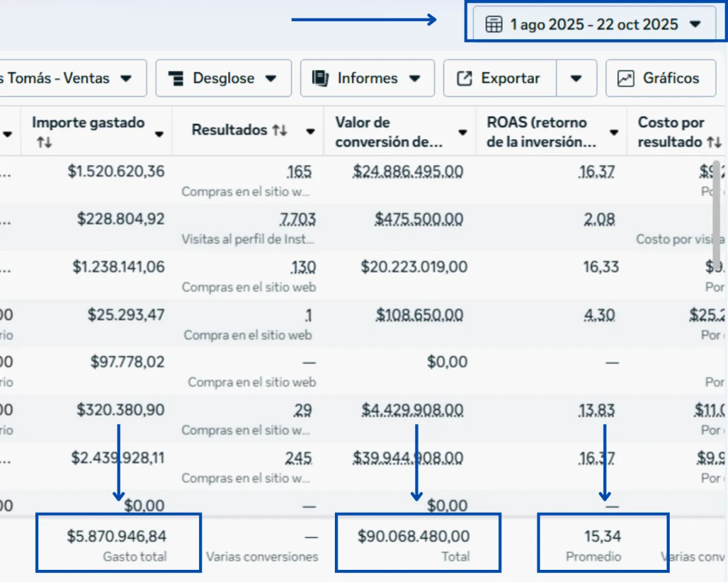Open the Valor de conversión column menu arrow
This screenshot has width=728, height=582.
click(463, 133)
